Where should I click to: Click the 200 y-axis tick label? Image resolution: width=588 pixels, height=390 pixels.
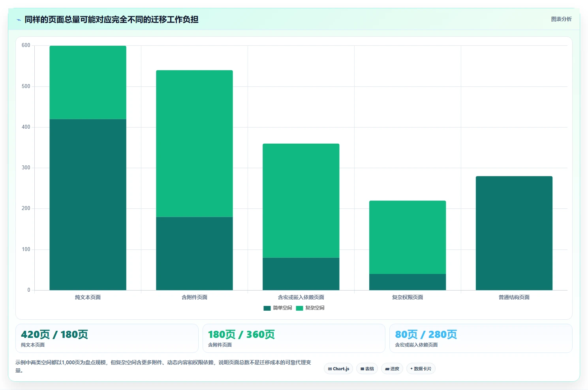[x=26, y=208]
